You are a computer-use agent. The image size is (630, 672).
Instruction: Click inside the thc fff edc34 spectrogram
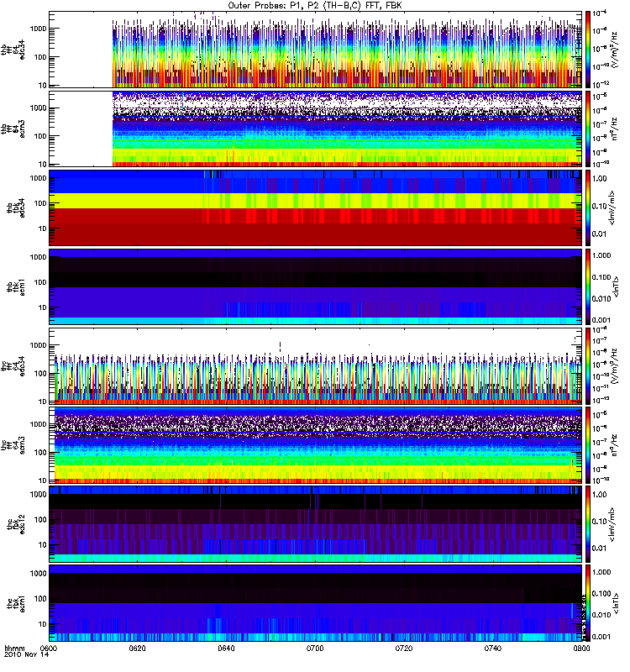316,366
